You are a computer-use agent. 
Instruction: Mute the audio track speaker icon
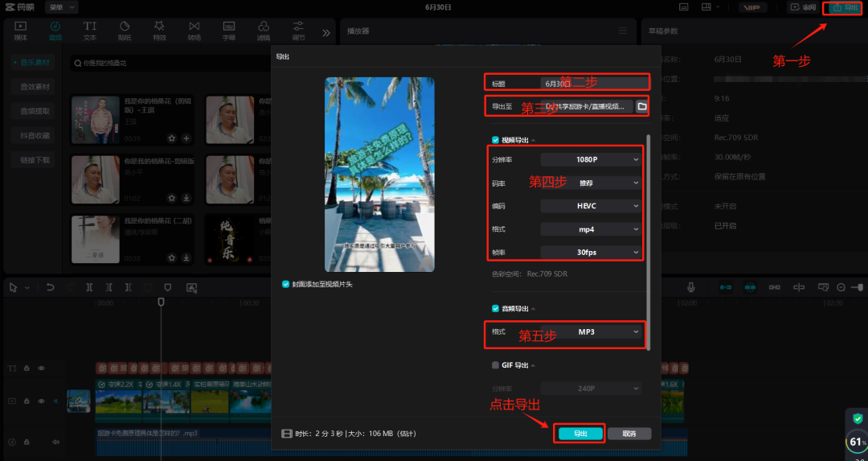[56, 442]
